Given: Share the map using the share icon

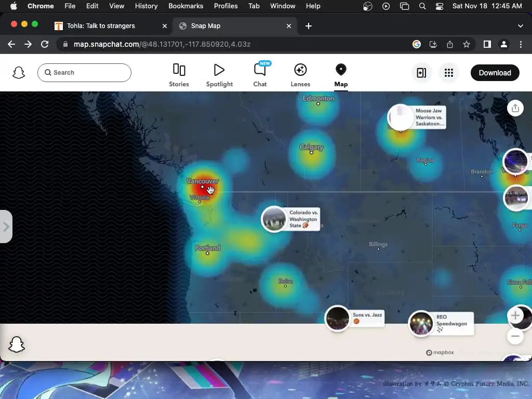Looking at the screenshot, I should (x=515, y=108).
